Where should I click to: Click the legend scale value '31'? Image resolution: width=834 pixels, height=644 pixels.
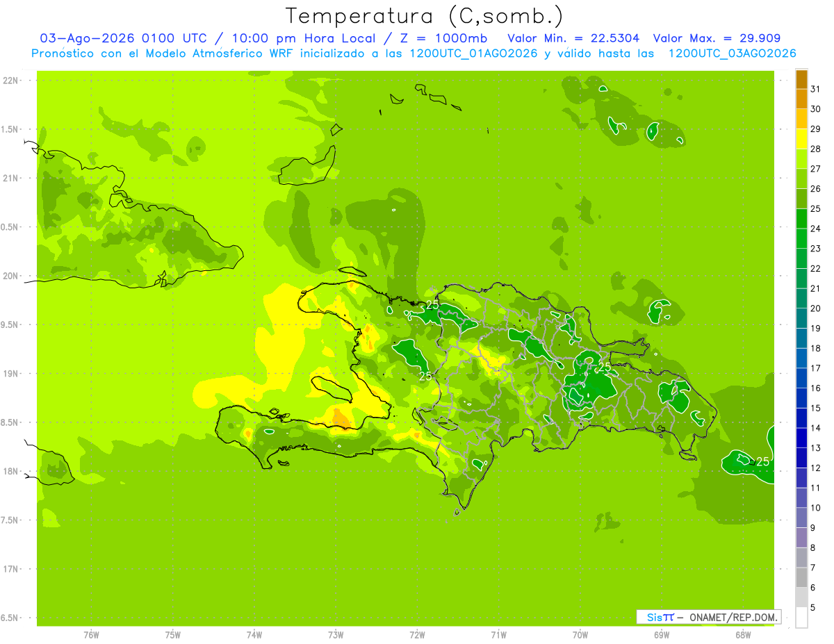coord(815,89)
